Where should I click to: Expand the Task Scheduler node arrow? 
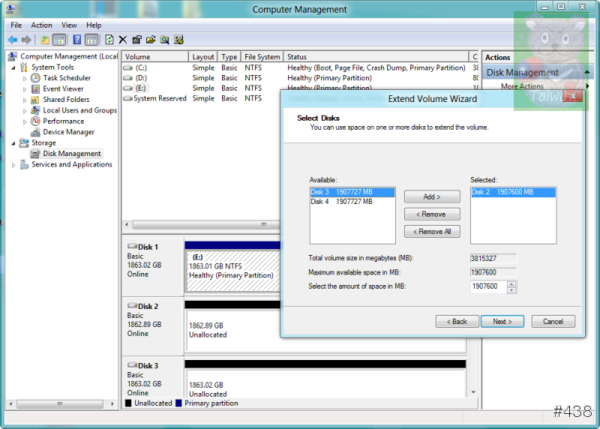pyautogui.click(x=25, y=78)
